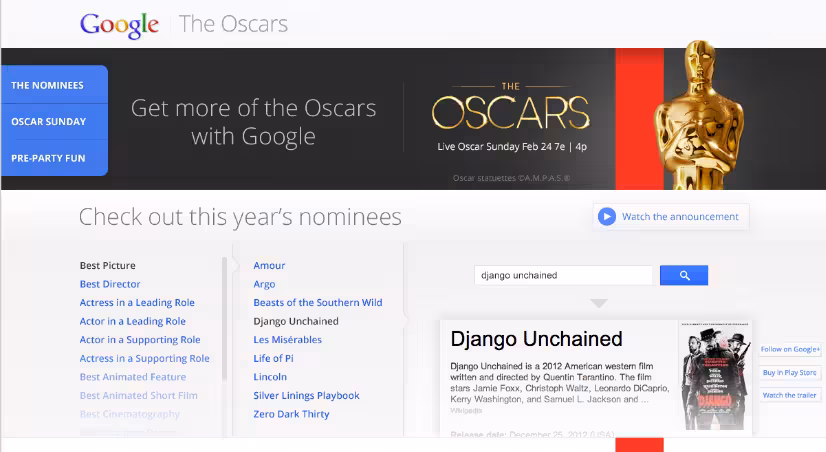This screenshot has width=826, height=452.
Task: Click Buy in Play Store button
Action: point(790,372)
